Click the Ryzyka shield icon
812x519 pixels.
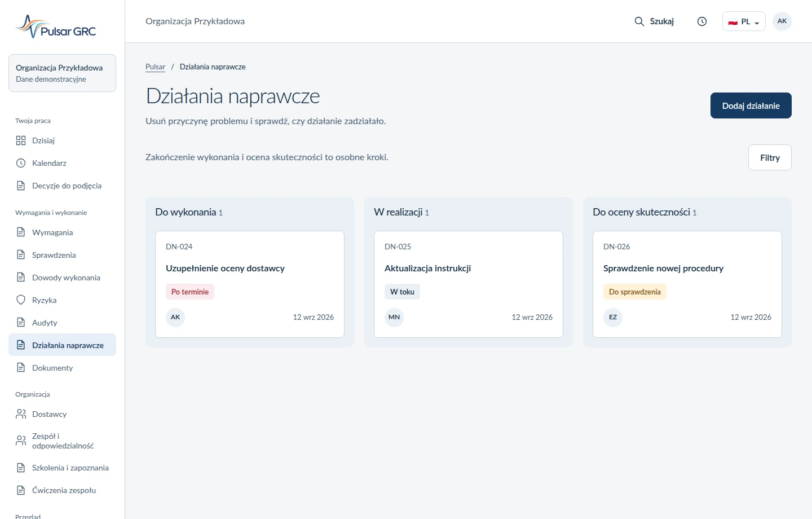pyautogui.click(x=21, y=300)
